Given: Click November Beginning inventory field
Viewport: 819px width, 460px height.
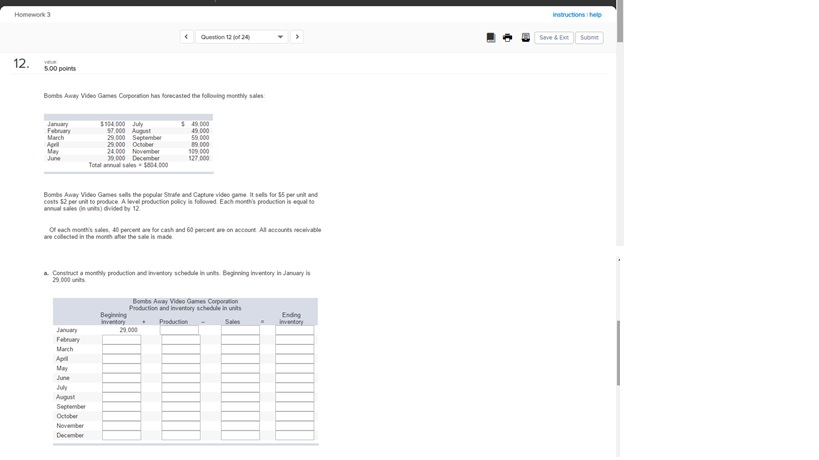Looking at the screenshot, I should click(x=122, y=426).
